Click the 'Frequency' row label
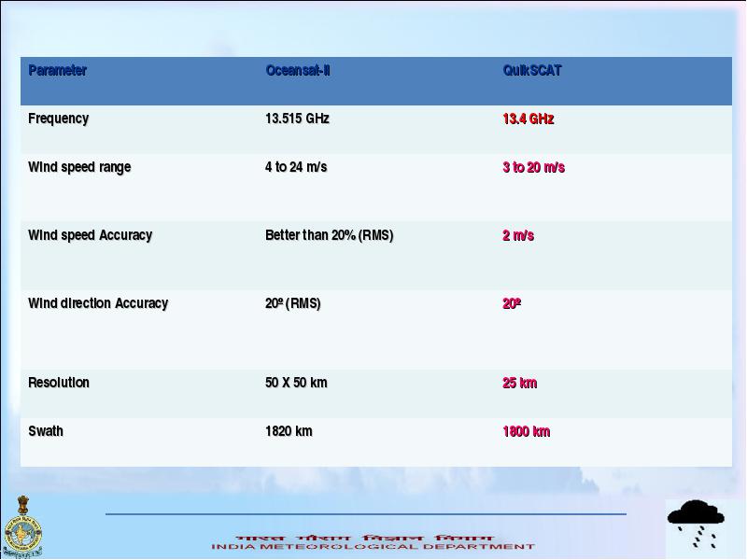Screen dimensions: 747x560 pos(58,119)
